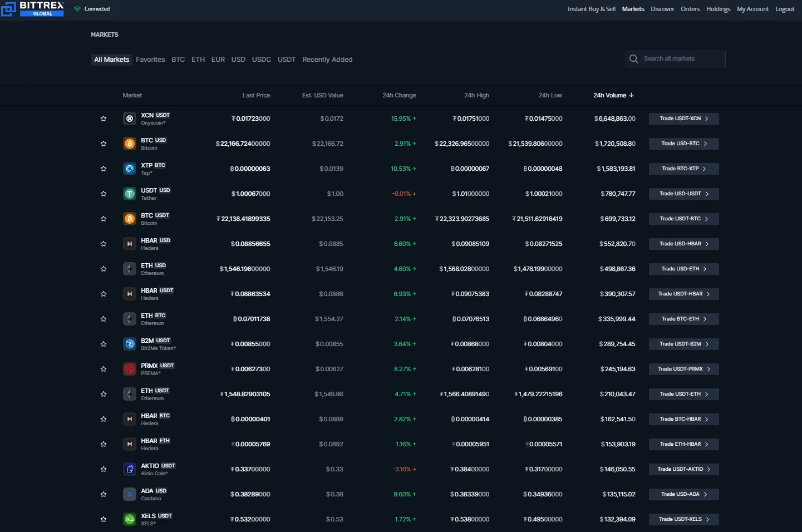Click Trade USD-BTC button
802x532 pixels.
pos(684,144)
